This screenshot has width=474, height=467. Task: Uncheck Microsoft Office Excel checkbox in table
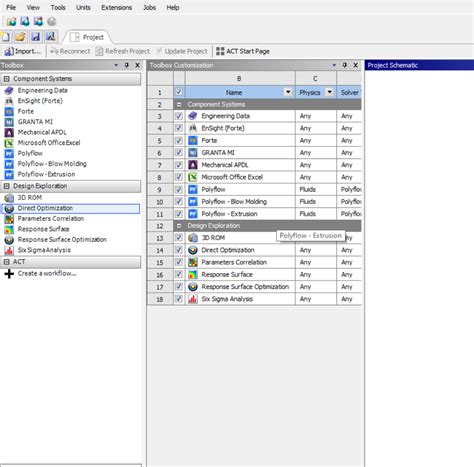pos(179,177)
